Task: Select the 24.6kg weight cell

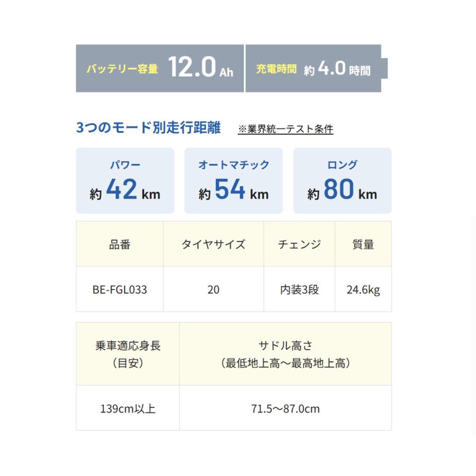Action: (x=363, y=290)
